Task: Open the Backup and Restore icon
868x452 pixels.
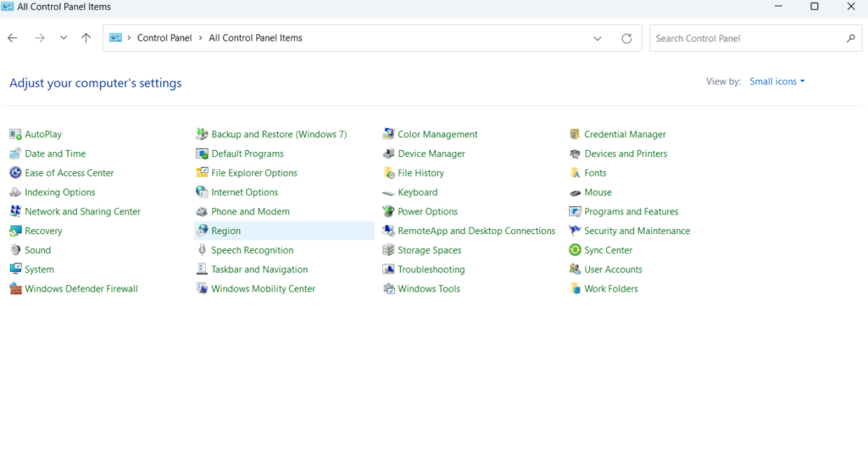Action: (x=202, y=135)
